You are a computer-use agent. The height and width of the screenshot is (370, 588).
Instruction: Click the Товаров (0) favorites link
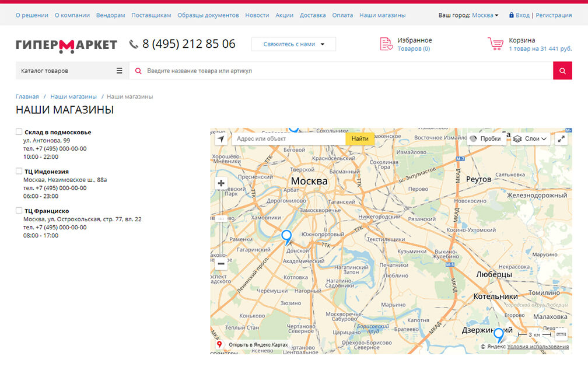coord(414,49)
